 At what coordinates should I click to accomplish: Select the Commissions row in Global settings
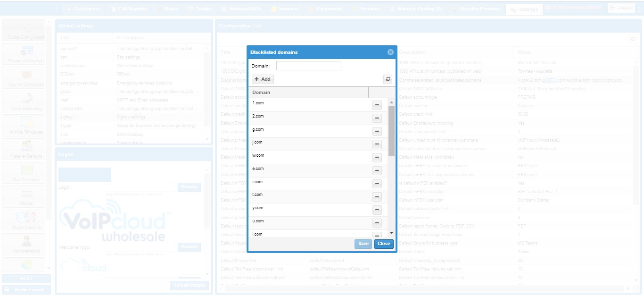pyautogui.click(x=130, y=66)
